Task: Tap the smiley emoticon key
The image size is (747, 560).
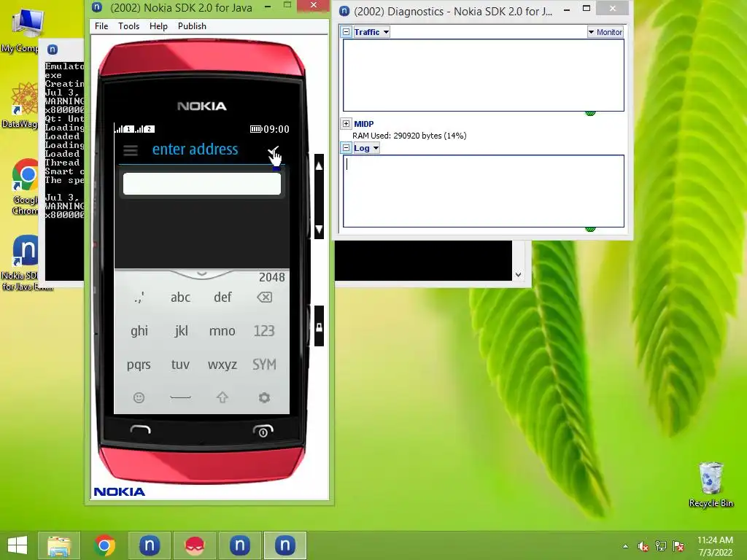Action: click(x=139, y=397)
